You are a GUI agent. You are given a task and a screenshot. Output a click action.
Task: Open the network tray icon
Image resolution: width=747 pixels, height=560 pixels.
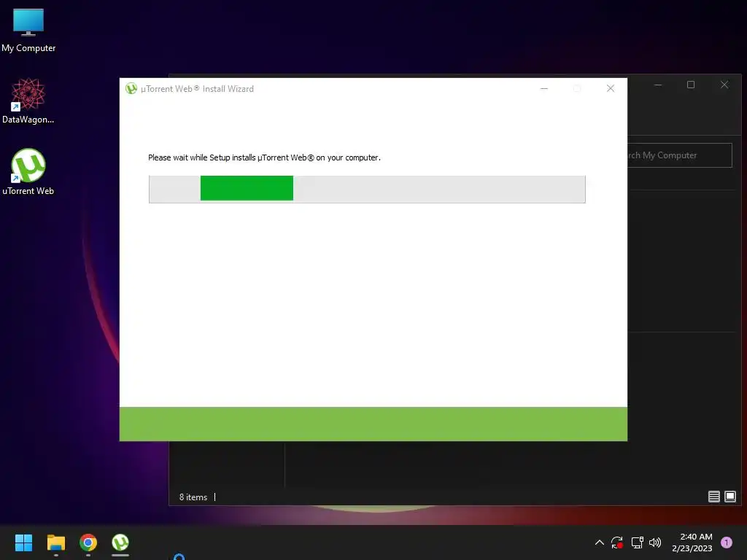pos(637,542)
